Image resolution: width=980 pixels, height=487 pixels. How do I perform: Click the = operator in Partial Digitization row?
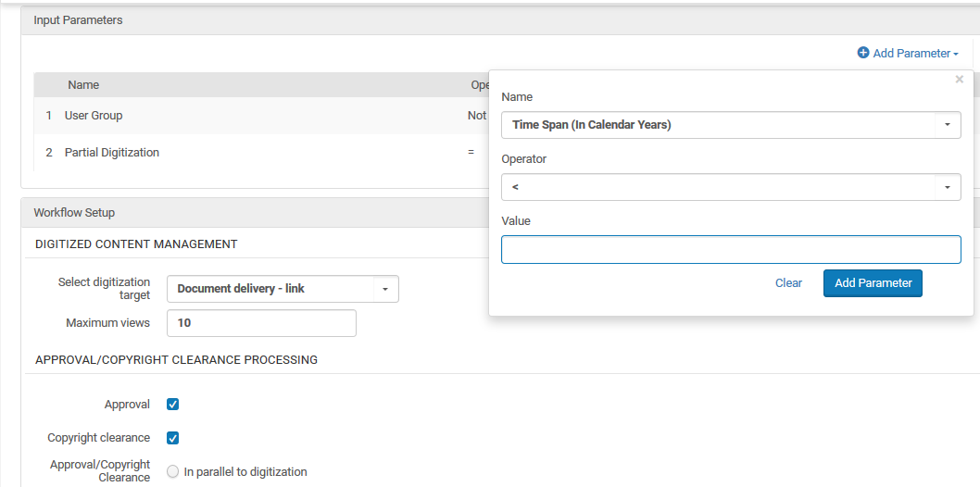coord(471,153)
